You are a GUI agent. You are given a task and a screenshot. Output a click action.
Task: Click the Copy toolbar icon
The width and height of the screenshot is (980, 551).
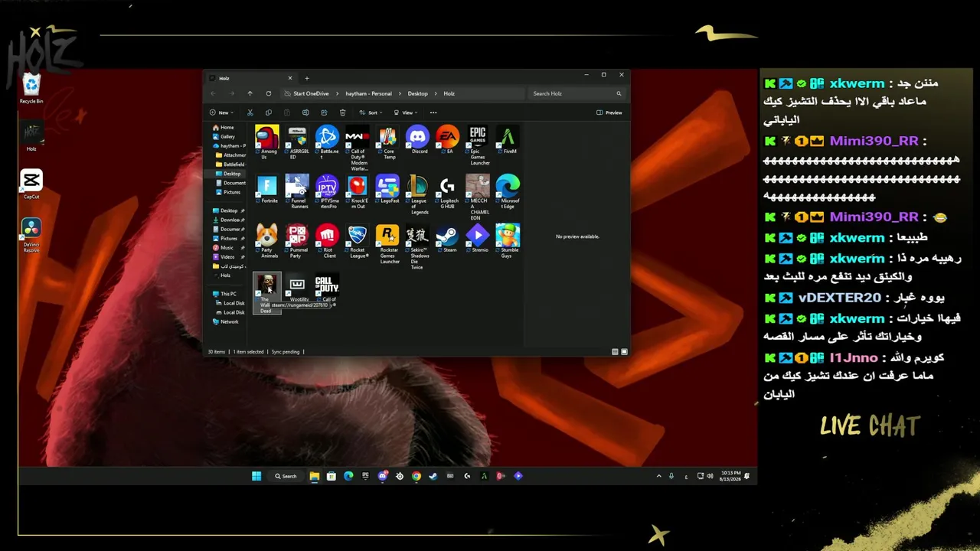pos(268,112)
